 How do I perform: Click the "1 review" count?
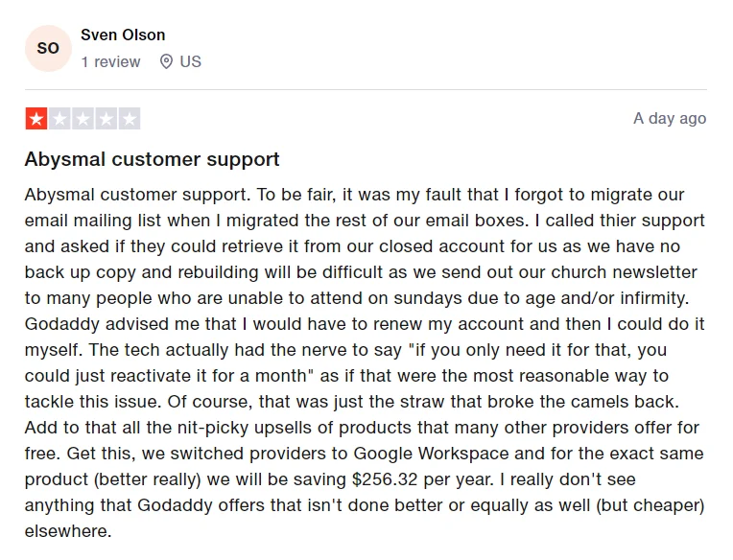coord(110,61)
